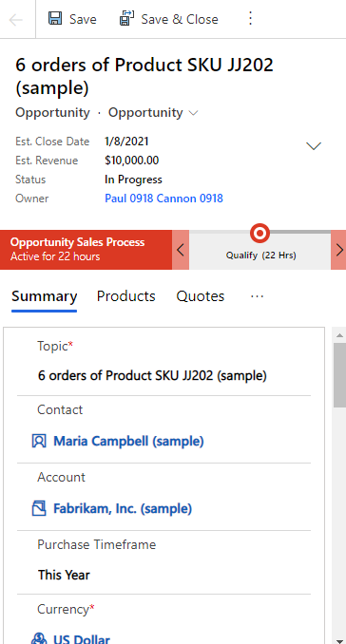
Task: Go to next process stage arrow
Action: coord(338,250)
